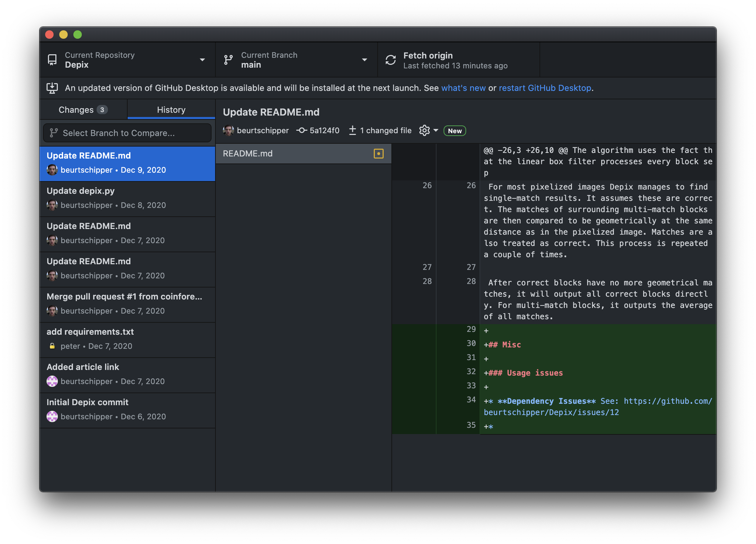
Task: Open the commit options gear icon
Action: coord(425,130)
